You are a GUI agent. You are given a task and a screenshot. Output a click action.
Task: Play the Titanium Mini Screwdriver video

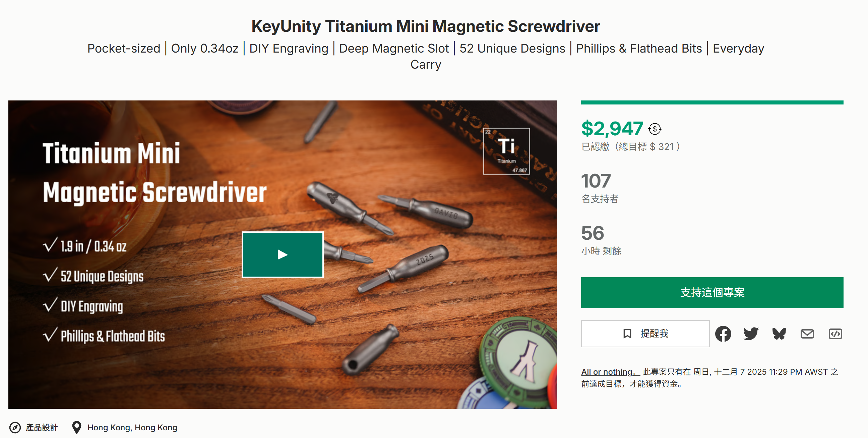pos(283,255)
